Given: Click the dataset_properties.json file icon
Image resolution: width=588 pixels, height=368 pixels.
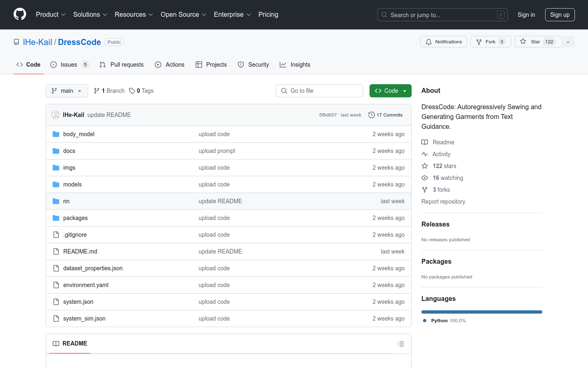Looking at the screenshot, I should pyautogui.click(x=56, y=268).
